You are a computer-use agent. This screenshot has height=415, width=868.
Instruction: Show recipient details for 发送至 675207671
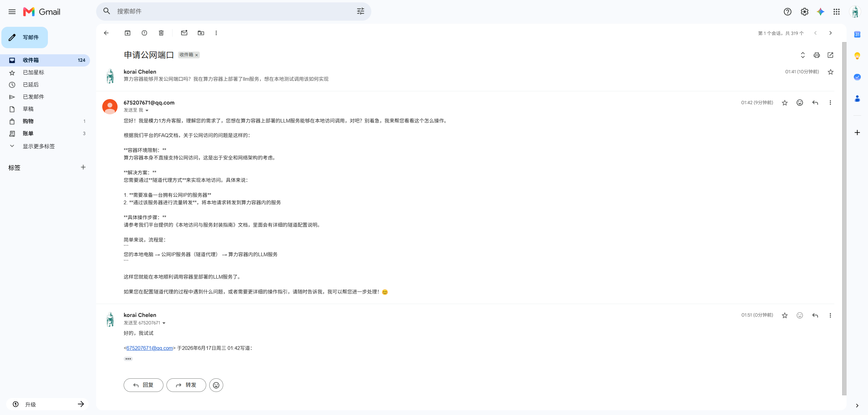(x=164, y=323)
